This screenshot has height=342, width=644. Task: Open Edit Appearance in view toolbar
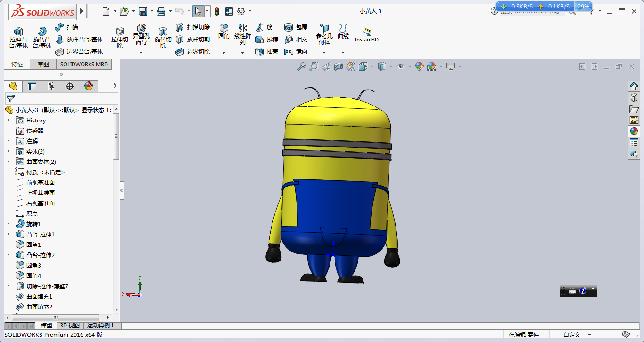pyautogui.click(x=419, y=67)
